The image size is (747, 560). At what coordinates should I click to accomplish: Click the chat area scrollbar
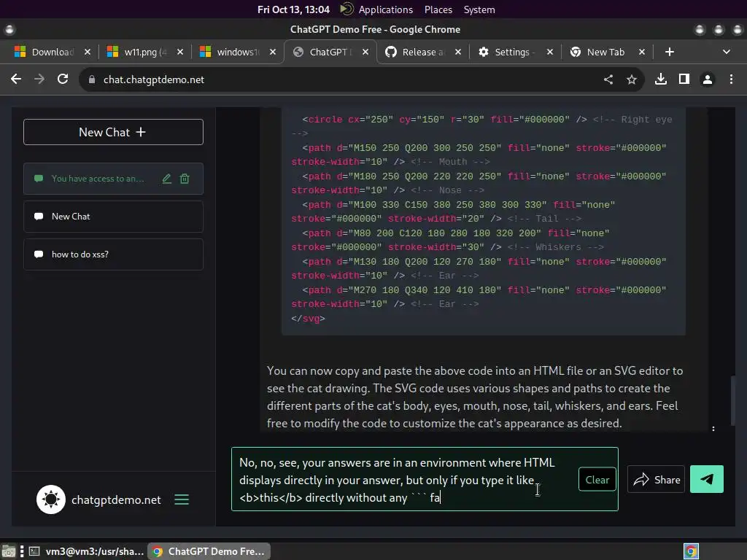732,400
